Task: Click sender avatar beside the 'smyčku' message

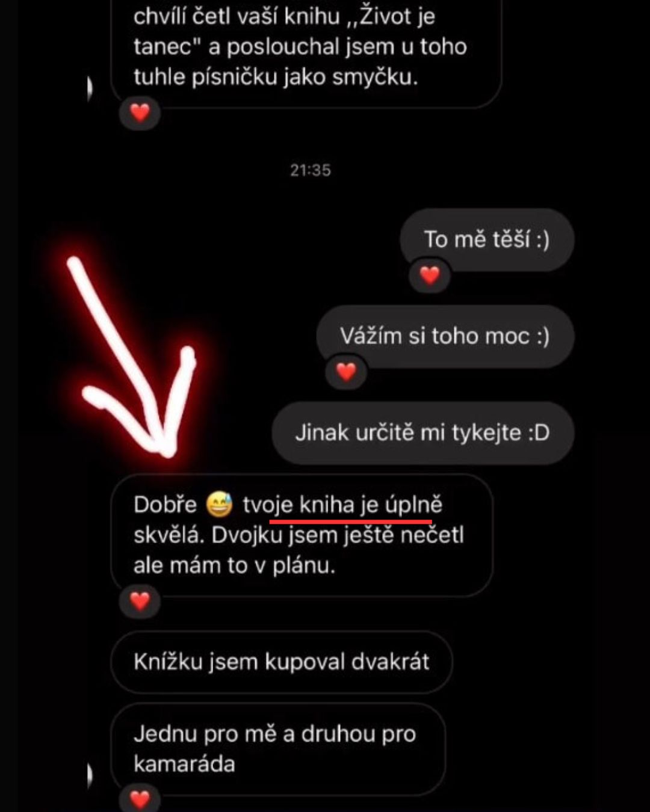Action: coord(90,88)
